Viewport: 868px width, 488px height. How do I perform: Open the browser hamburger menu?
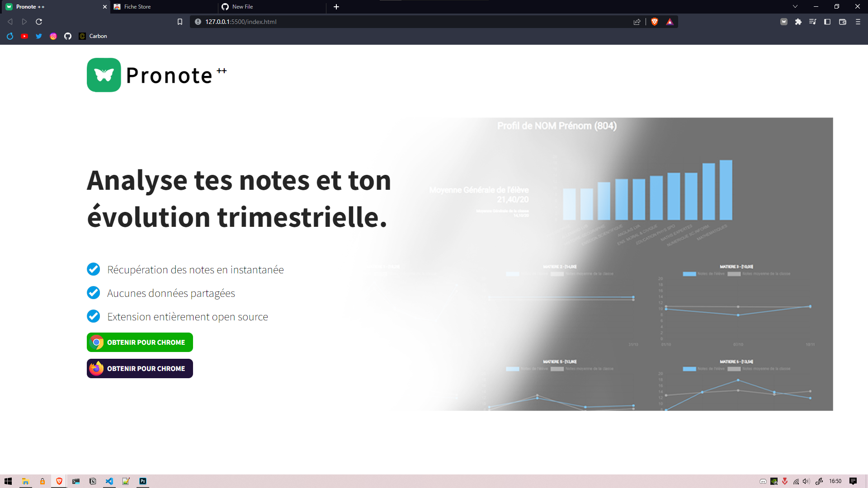[x=858, y=21]
